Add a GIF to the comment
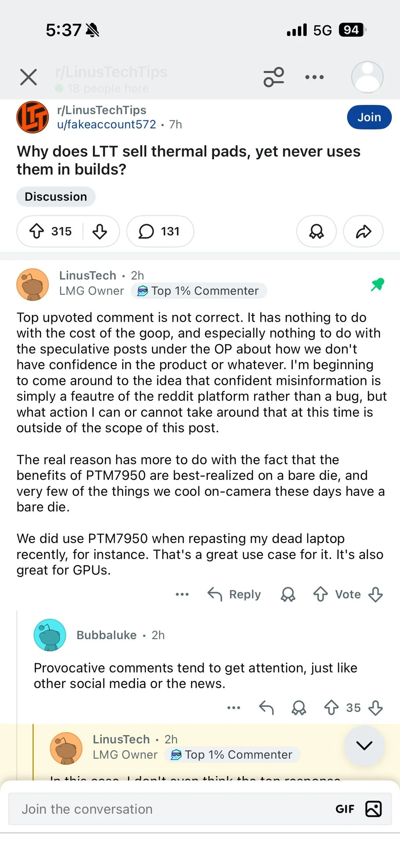This screenshot has height=868, width=400. coord(345,809)
